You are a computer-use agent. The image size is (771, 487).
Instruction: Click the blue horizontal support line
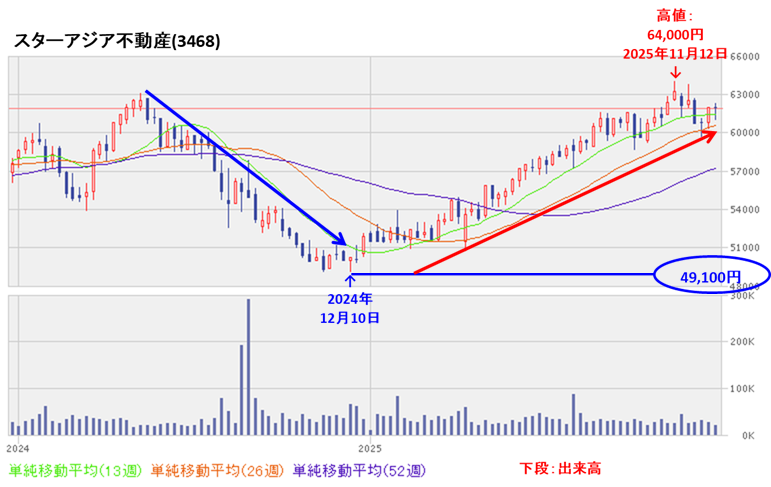tap(500, 274)
